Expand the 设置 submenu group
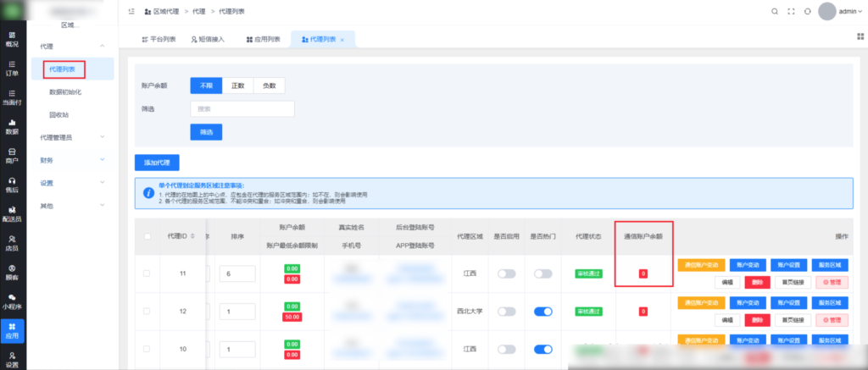This screenshot has width=868, height=370. [73, 183]
